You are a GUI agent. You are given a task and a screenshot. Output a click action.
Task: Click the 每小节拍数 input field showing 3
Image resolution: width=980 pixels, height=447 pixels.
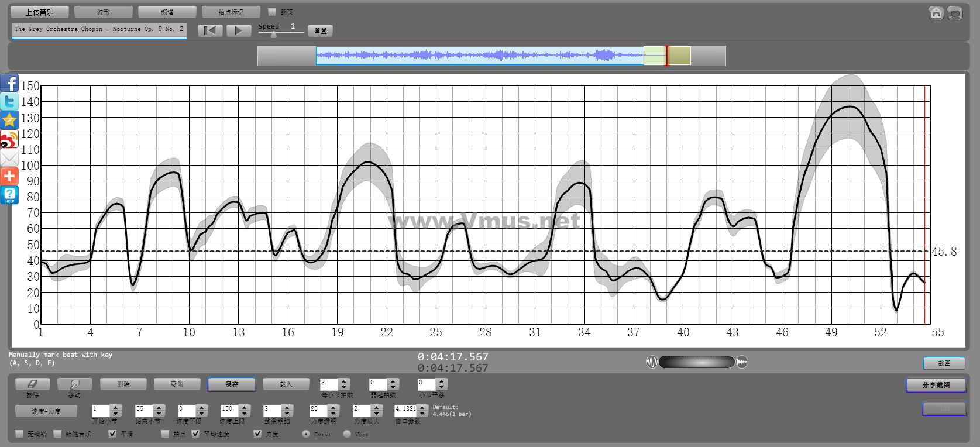[x=329, y=384]
